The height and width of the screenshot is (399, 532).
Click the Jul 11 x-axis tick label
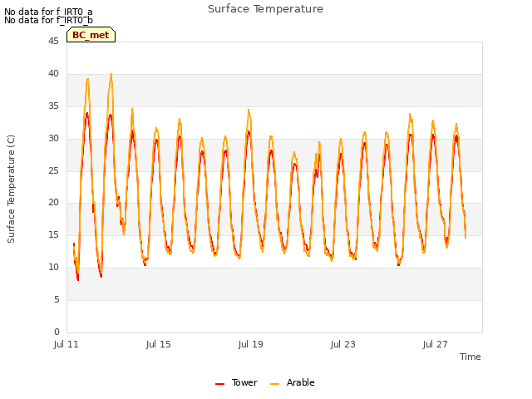[66, 344]
